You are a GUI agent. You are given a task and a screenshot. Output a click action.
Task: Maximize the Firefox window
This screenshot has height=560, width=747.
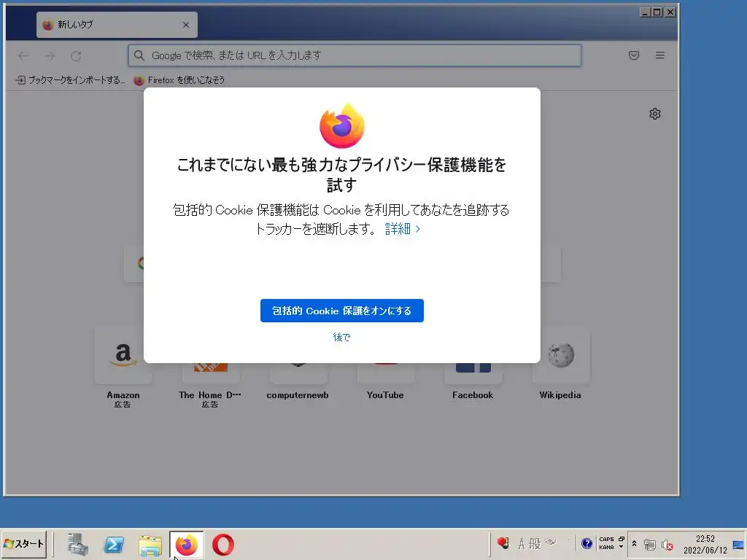[657, 12]
